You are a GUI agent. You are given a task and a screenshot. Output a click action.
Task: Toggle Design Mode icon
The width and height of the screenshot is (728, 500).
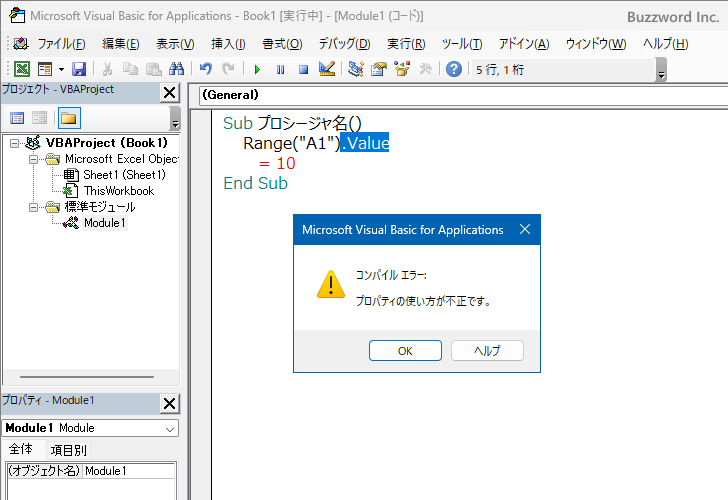[x=327, y=69]
